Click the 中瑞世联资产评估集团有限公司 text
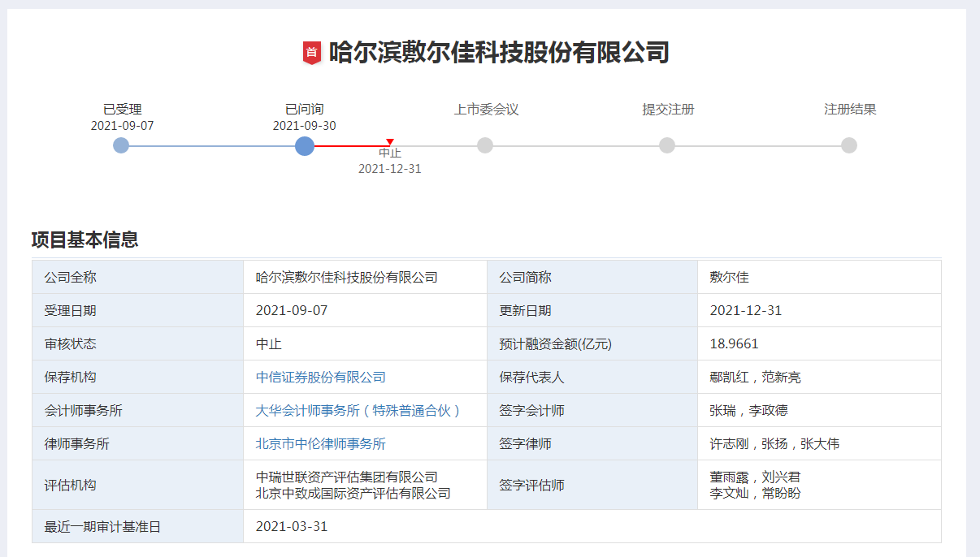 tap(346, 477)
